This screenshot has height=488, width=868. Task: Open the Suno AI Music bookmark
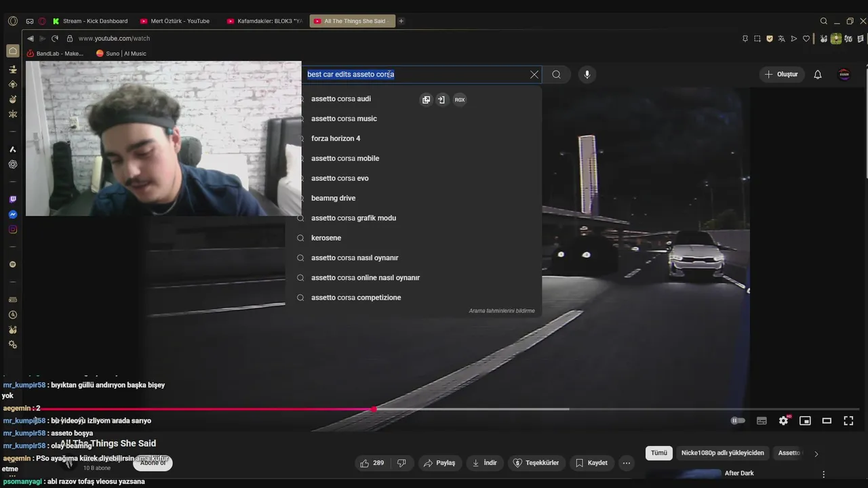click(121, 54)
